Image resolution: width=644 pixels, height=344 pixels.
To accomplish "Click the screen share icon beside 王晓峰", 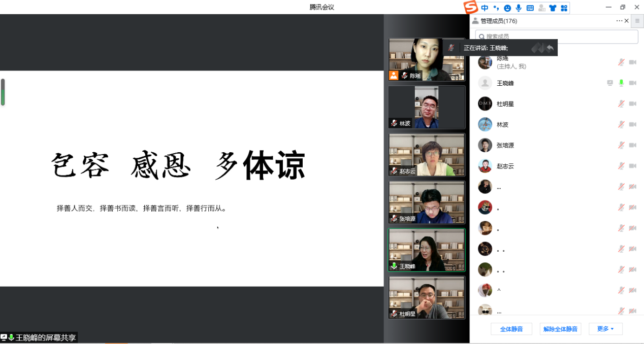I will pos(610,83).
